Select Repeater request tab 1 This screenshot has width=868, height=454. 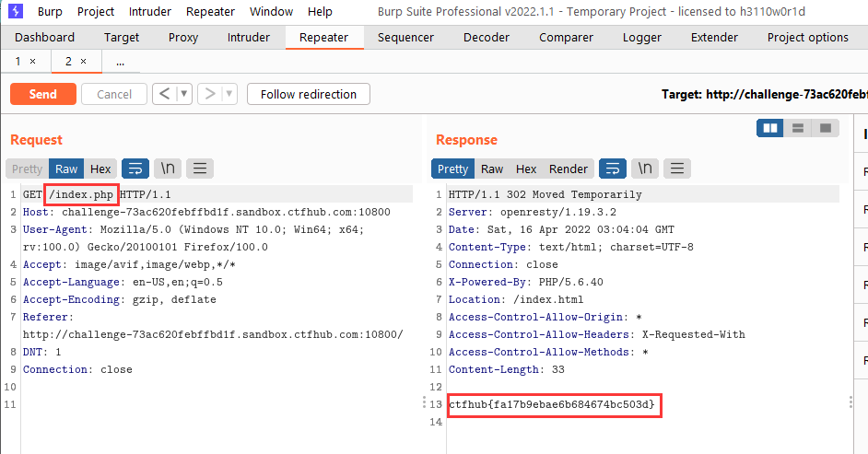18,62
